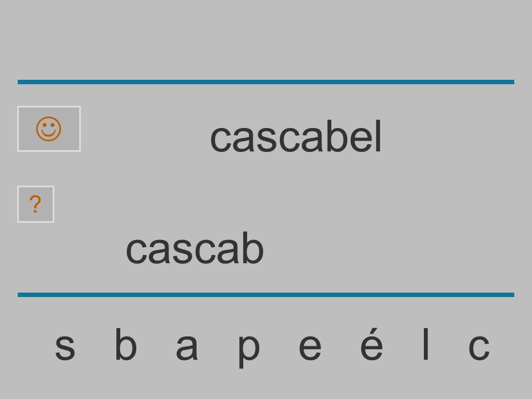Pick the letter tile 'l'
Viewport: 532px width, 399px height.
[426, 344]
